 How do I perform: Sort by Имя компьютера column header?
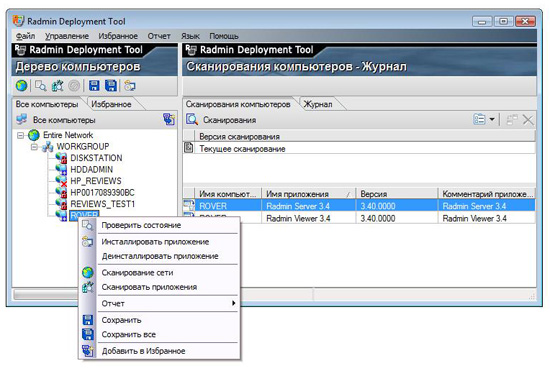pyautogui.click(x=228, y=194)
